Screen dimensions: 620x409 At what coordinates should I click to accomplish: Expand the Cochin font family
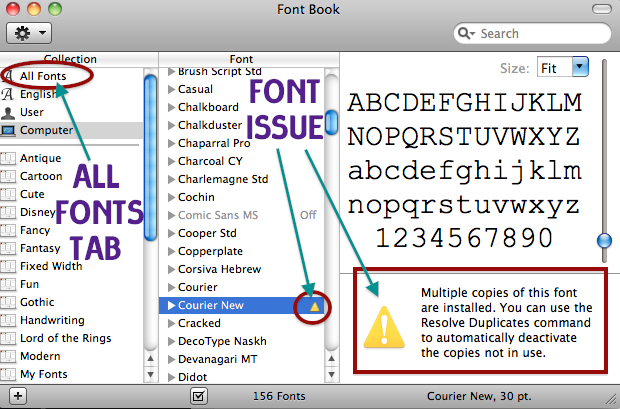coord(171,197)
